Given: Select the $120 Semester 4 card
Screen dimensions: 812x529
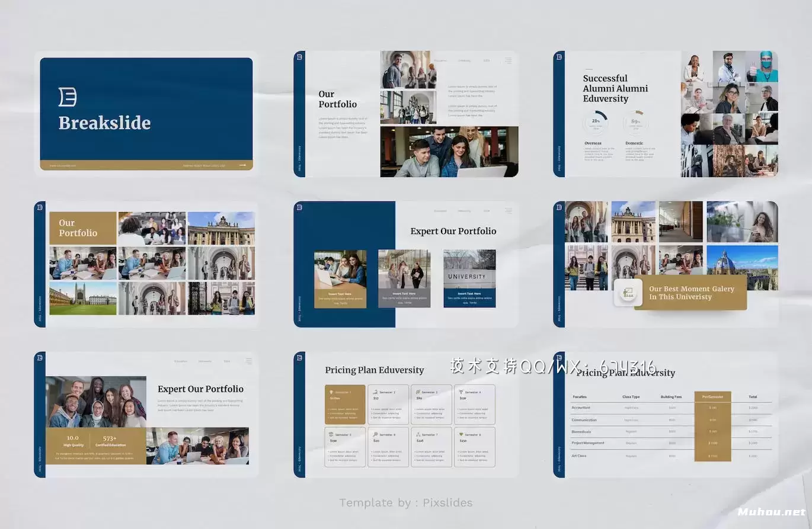Looking at the screenshot, I should click(x=475, y=405).
